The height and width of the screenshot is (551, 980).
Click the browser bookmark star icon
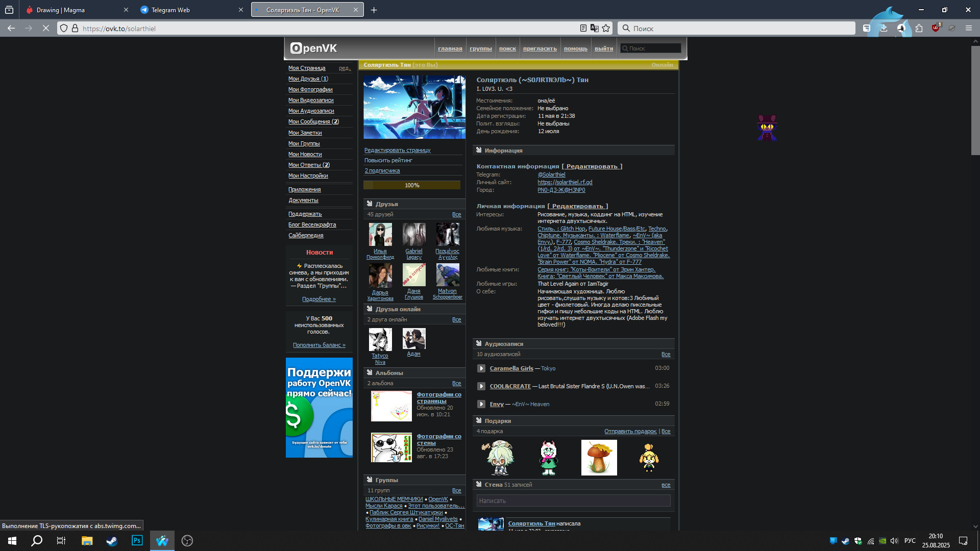click(x=606, y=29)
